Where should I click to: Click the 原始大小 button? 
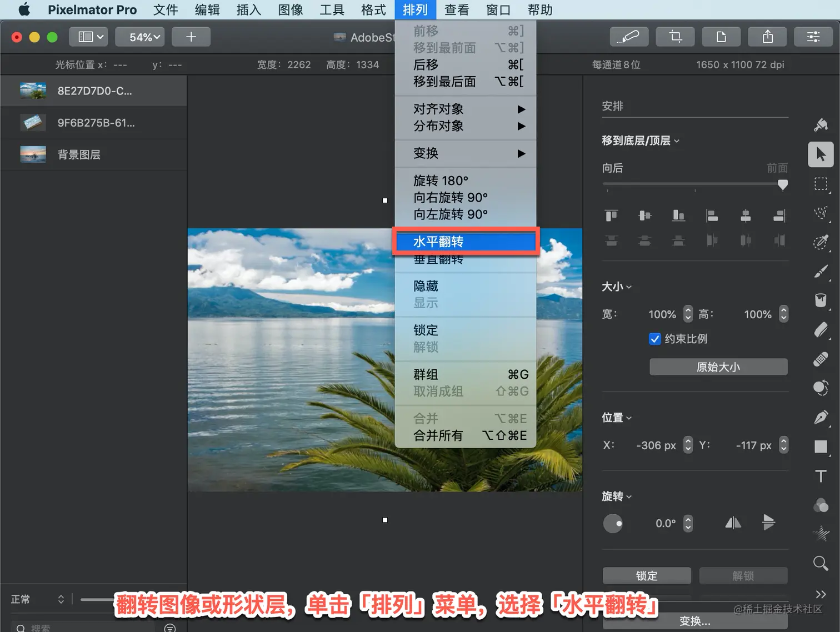(718, 367)
